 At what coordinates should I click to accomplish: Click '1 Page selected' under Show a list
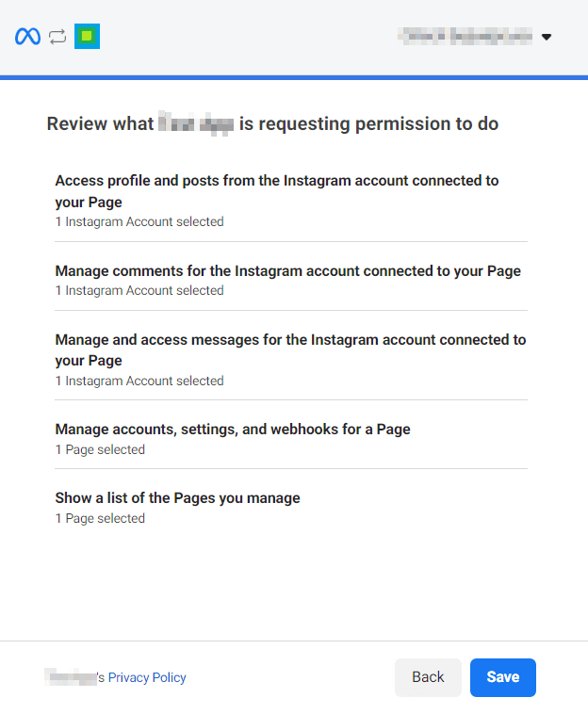[100, 518]
